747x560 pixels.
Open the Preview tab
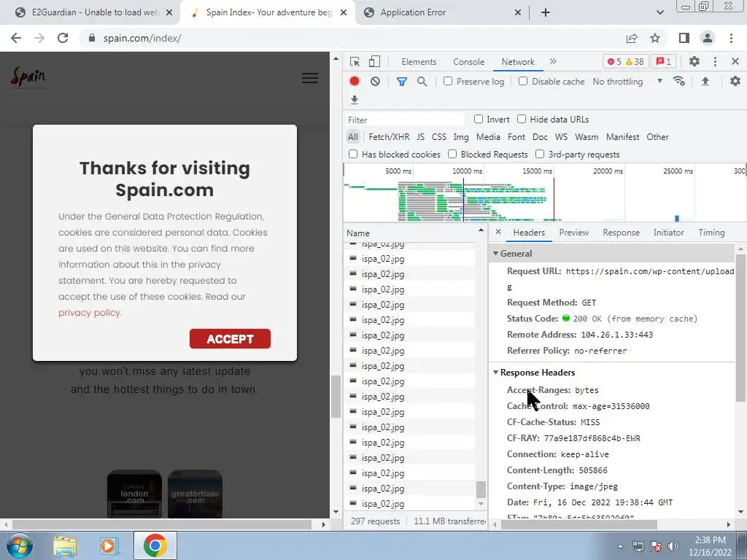(x=573, y=233)
